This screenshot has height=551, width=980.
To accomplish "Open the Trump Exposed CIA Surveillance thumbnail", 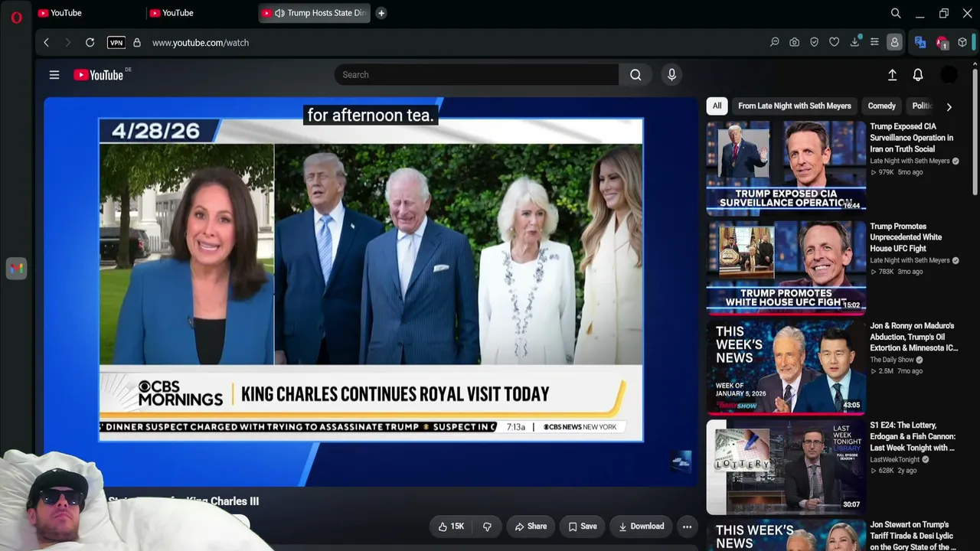I will [x=786, y=167].
